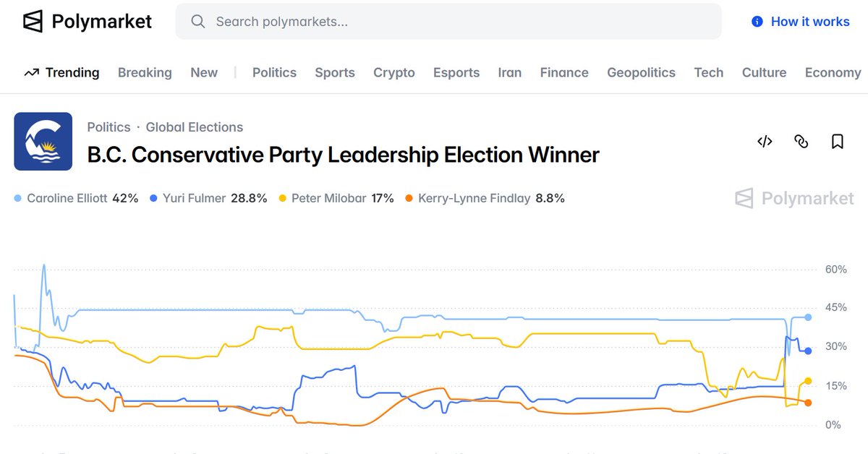Bookmark this market
Screen dimensions: 868x454
point(838,141)
